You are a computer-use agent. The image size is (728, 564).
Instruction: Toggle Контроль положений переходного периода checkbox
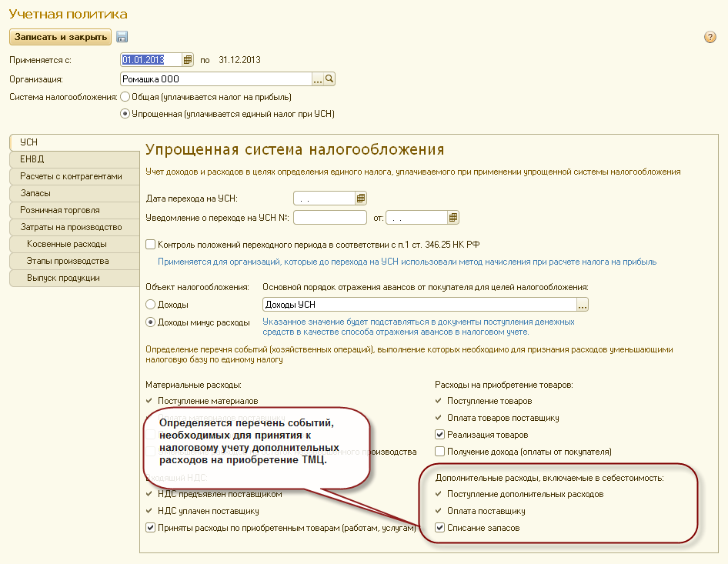(150, 244)
